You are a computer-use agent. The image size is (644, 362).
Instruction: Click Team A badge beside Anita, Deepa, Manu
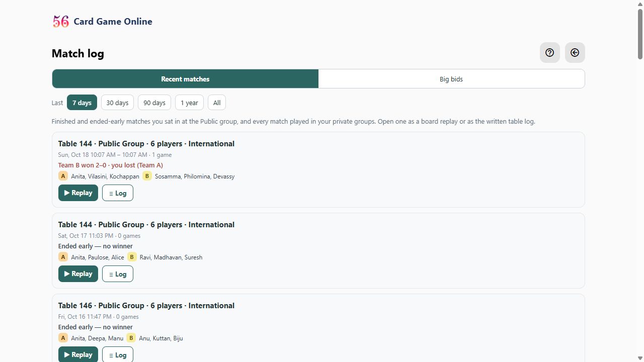tap(63, 338)
